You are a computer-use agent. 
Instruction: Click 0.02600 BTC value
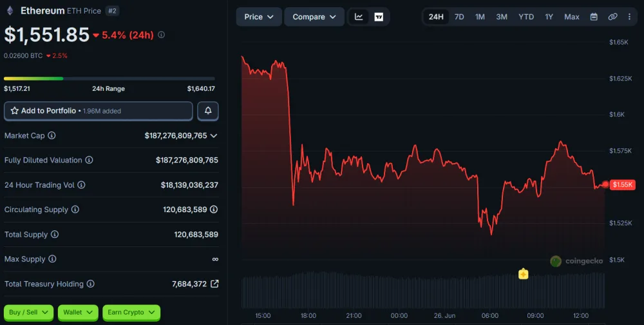(x=23, y=55)
